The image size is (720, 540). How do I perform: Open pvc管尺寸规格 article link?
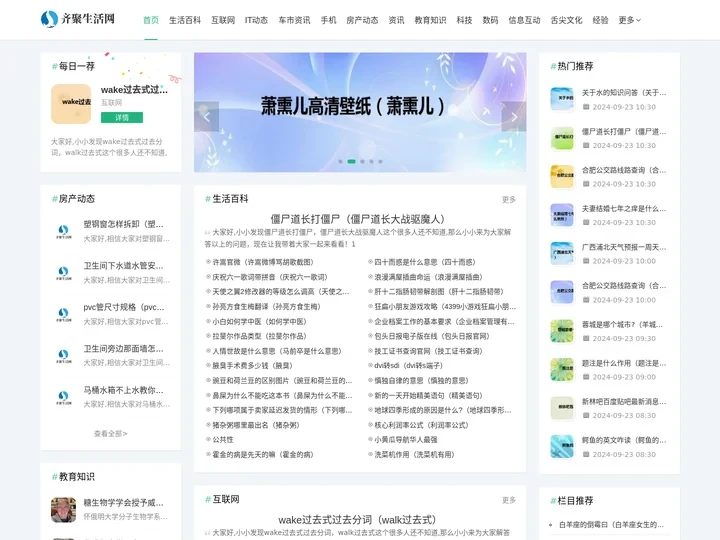point(123,307)
